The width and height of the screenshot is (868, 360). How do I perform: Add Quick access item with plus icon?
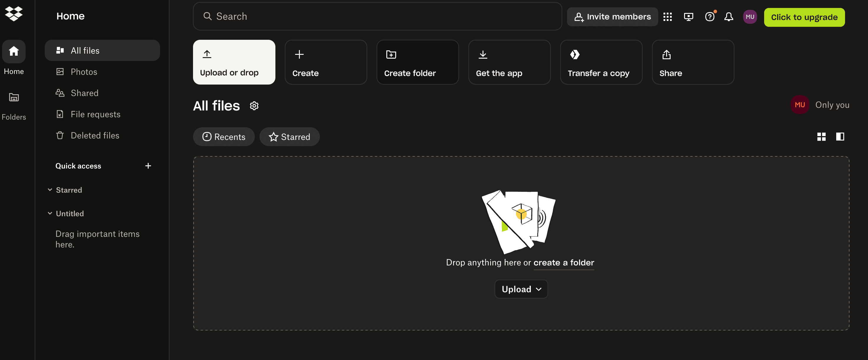(x=148, y=166)
